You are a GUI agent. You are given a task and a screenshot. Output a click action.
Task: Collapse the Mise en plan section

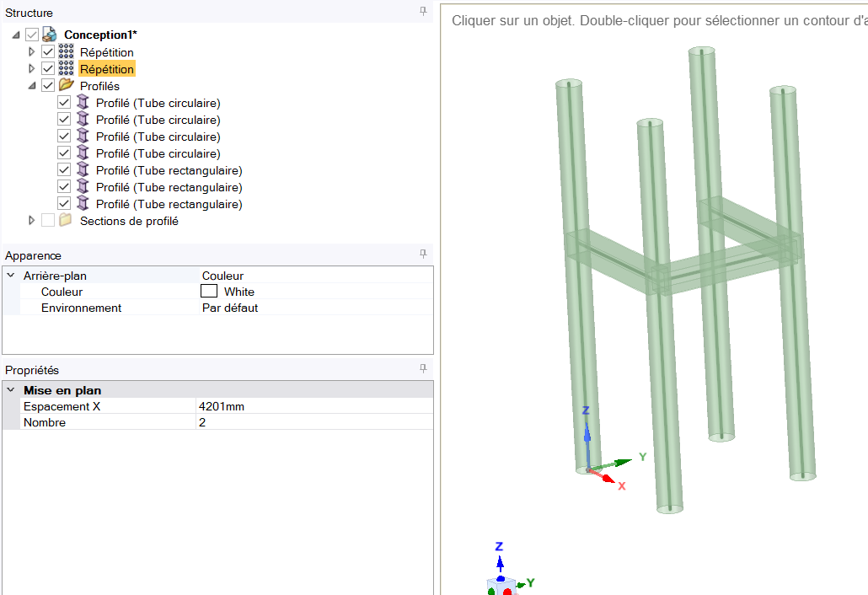pos(11,390)
